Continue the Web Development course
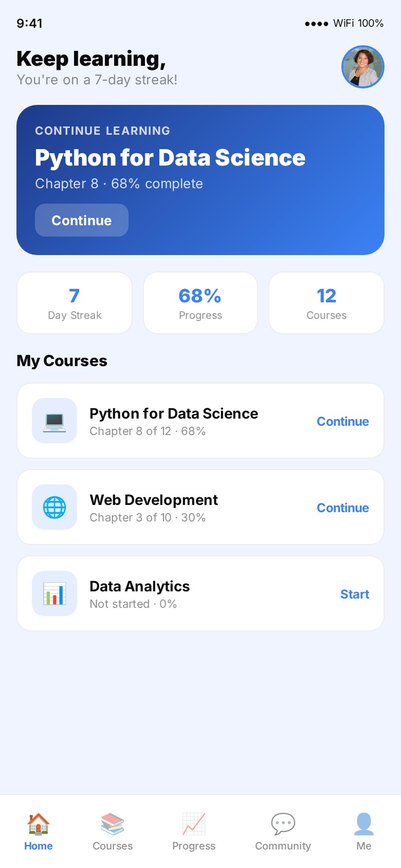Viewport: 401px width, 868px height. click(x=342, y=508)
